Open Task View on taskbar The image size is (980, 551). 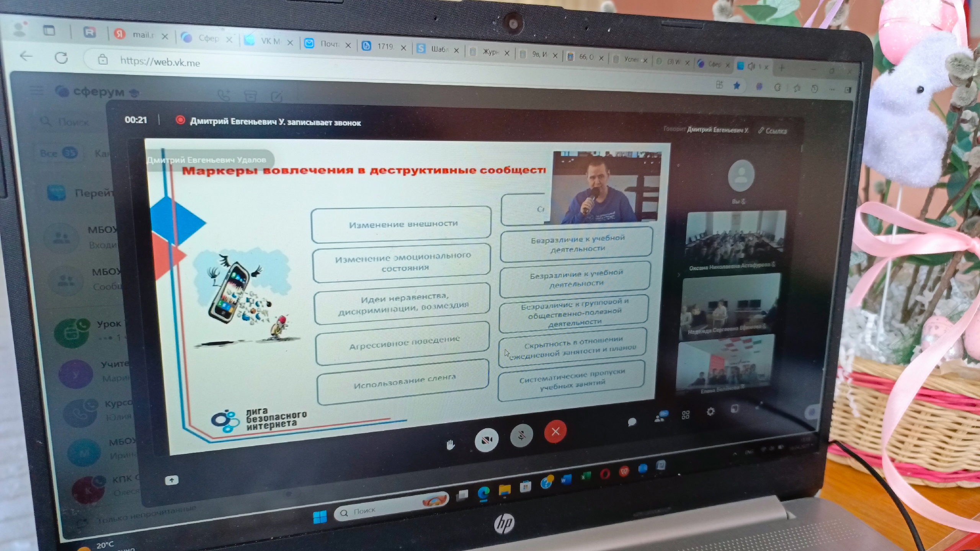pyautogui.click(x=462, y=496)
